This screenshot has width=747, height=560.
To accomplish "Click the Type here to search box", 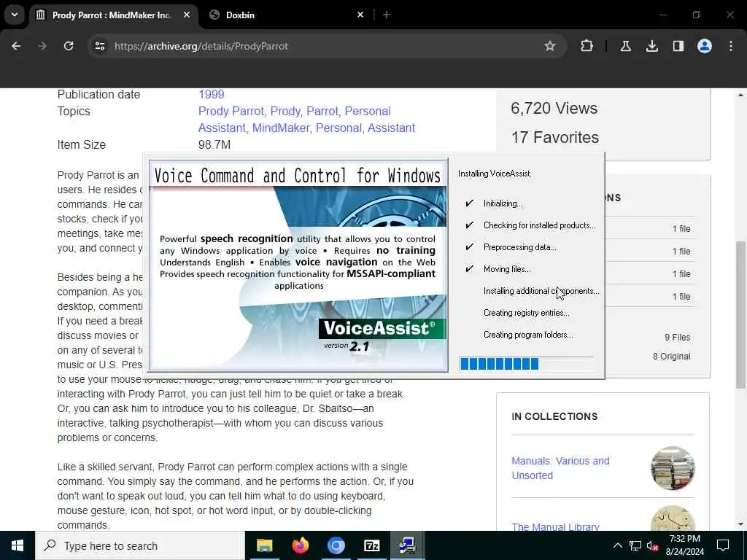I will click(140, 545).
